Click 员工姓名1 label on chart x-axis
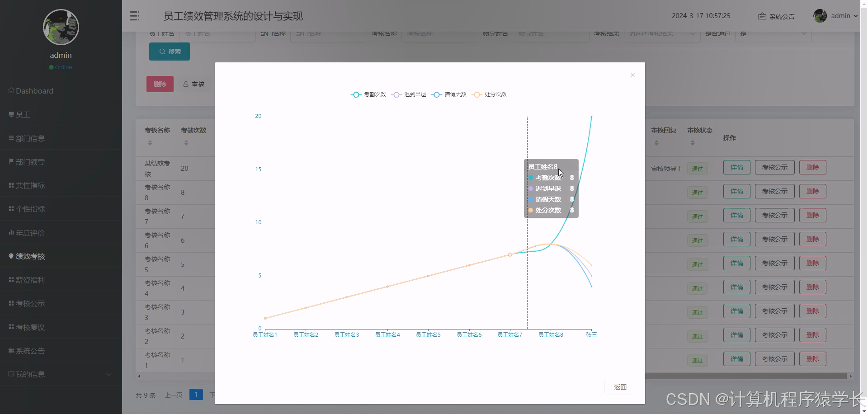The image size is (868, 414). [x=265, y=335]
